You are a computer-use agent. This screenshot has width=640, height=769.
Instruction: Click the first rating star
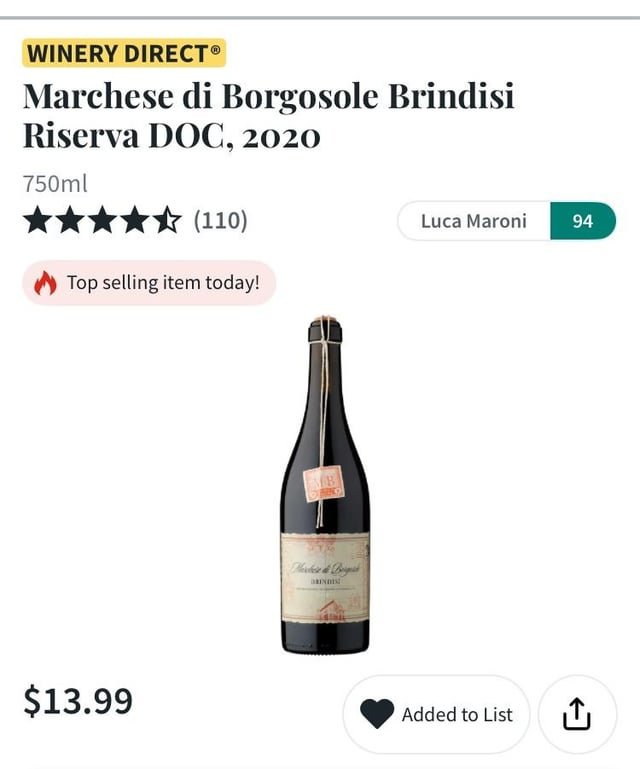click(38, 220)
